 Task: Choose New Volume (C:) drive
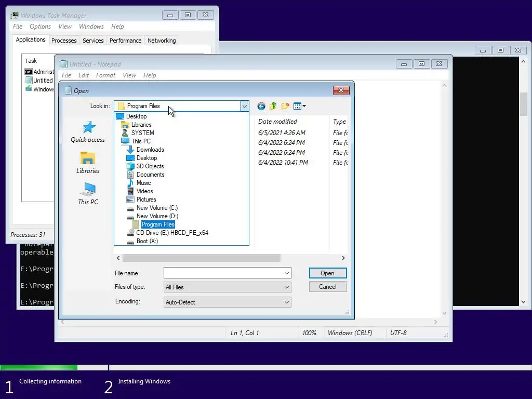pos(157,208)
